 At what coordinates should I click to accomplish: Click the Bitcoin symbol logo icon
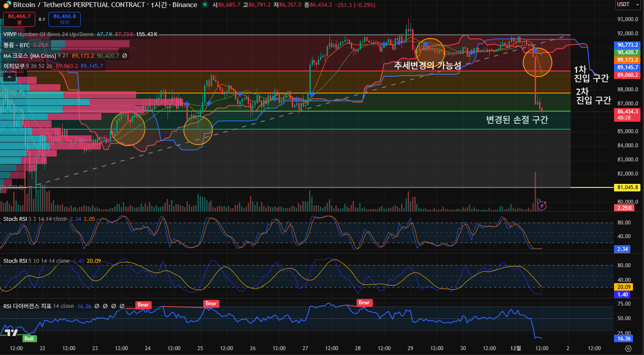coord(5,5)
